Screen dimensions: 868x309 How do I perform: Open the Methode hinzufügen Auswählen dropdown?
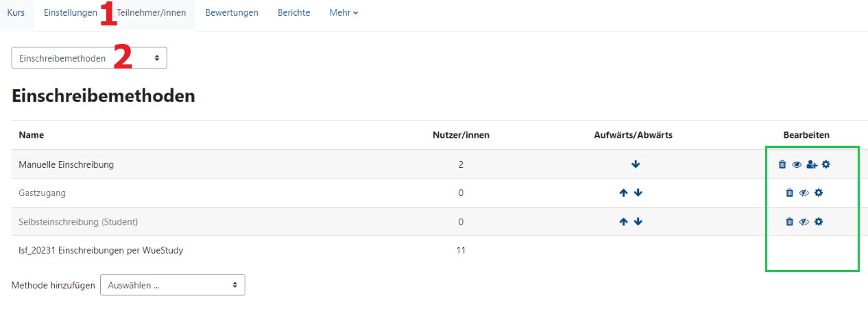[x=172, y=285]
